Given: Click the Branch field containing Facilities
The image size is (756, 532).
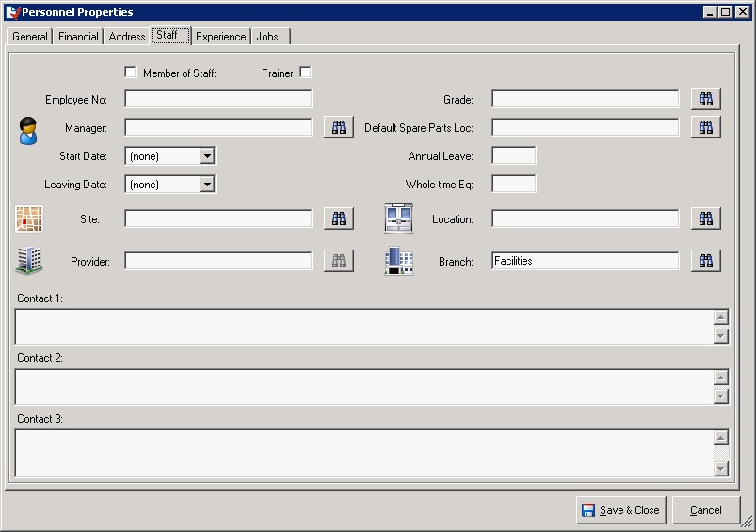Looking at the screenshot, I should click(586, 261).
